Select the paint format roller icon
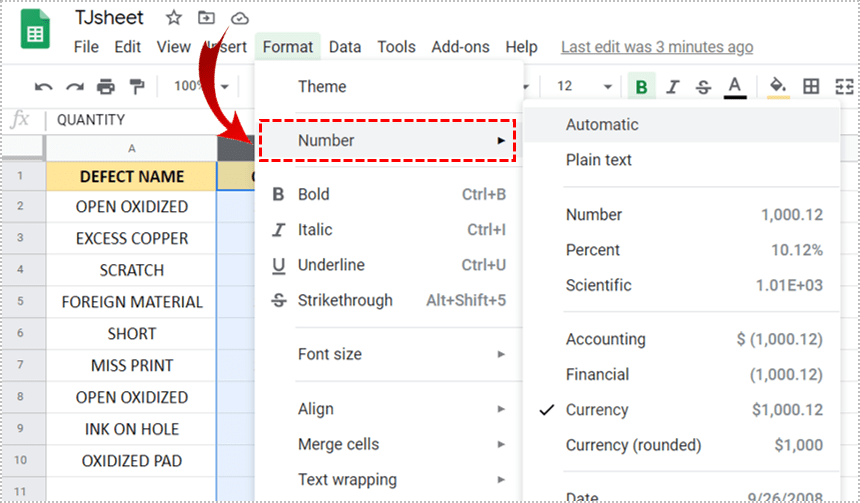Image resolution: width=860 pixels, height=503 pixels. tap(137, 86)
